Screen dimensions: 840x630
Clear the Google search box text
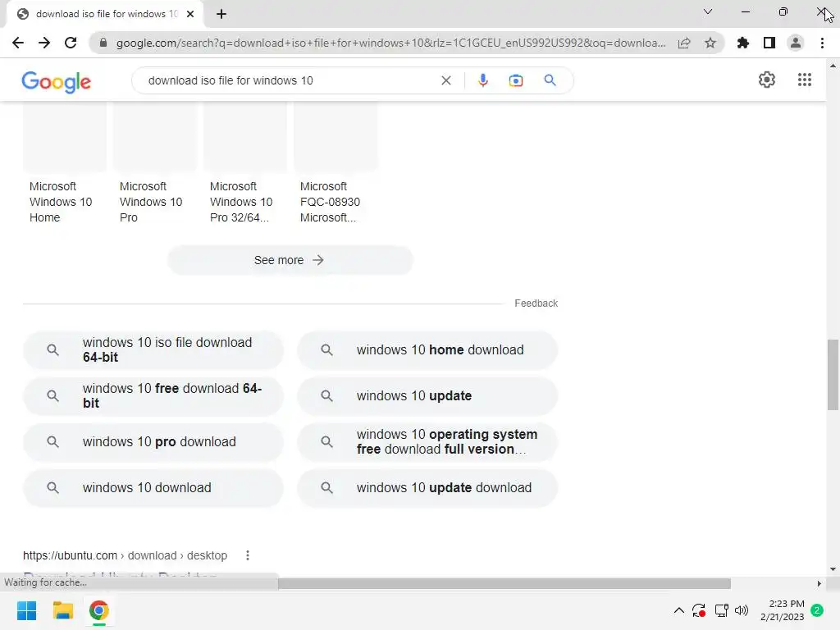[445, 80]
